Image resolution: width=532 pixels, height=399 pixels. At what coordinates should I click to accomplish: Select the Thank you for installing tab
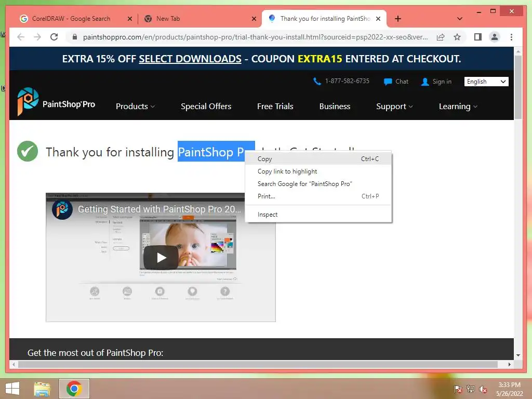tap(325, 19)
